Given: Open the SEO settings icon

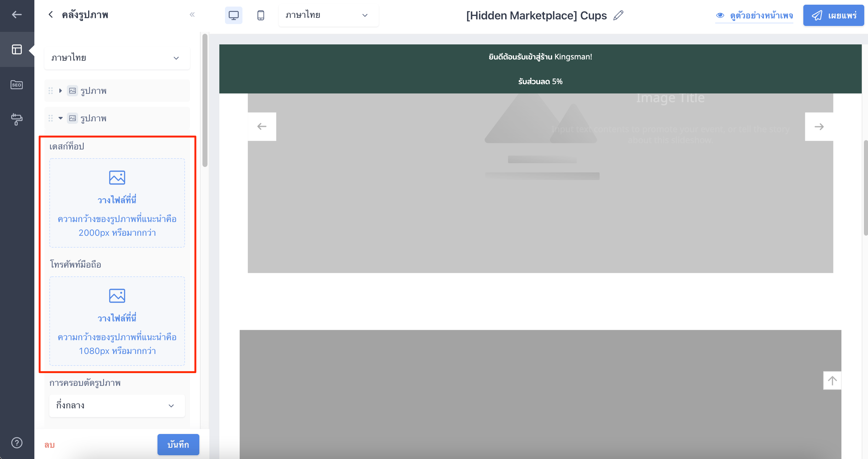Looking at the screenshot, I should pos(17,84).
